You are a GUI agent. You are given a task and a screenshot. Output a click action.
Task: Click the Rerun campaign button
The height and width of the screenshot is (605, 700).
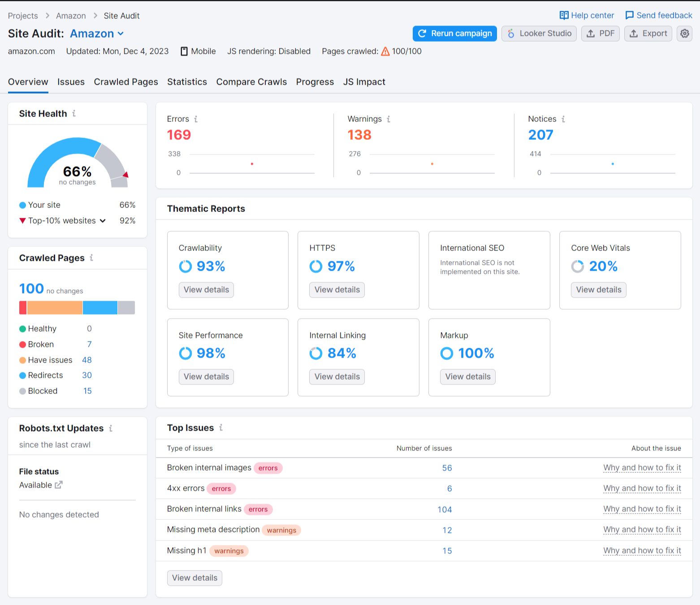[455, 34]
